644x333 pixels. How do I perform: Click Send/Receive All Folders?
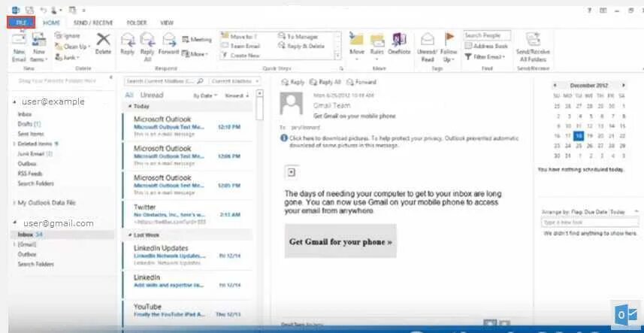tap(533, 47)
